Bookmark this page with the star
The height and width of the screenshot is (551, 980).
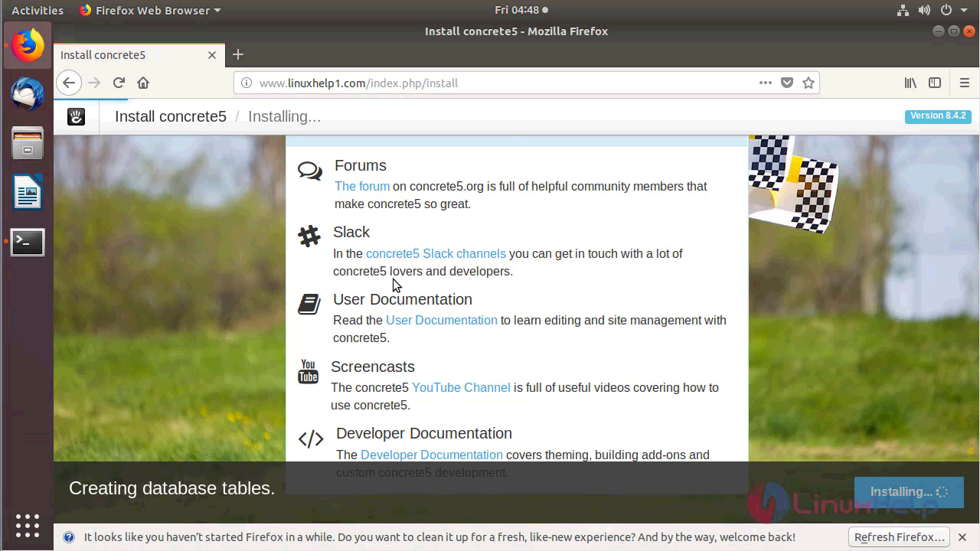click(808, 83)
